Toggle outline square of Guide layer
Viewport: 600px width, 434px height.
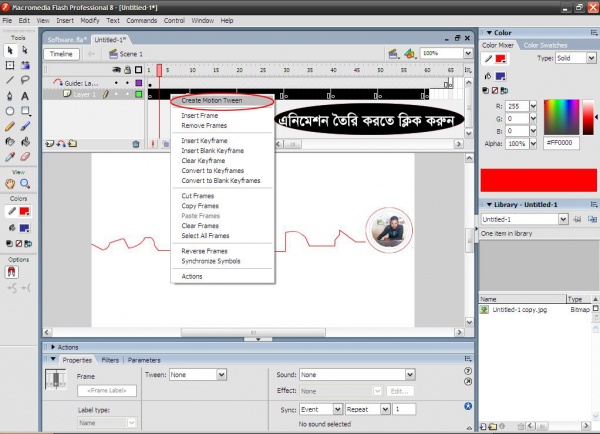tap(139, 83)
